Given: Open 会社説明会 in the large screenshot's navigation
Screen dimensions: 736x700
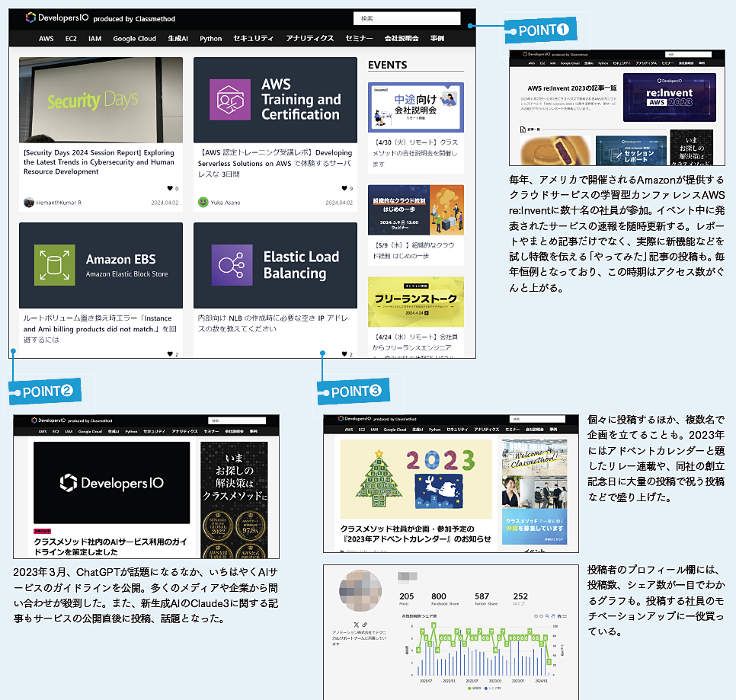Looking at the screenshot, I should pos(402,39).
